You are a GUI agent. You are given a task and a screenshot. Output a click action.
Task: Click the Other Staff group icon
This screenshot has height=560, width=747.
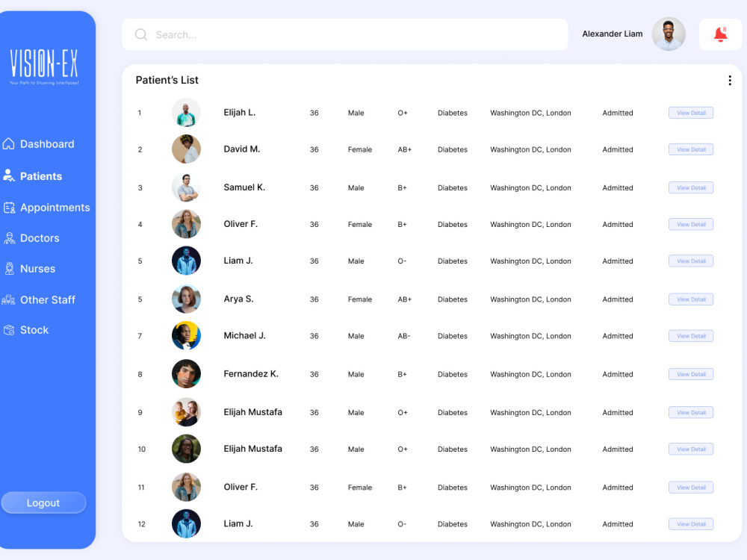click(8, 299)
